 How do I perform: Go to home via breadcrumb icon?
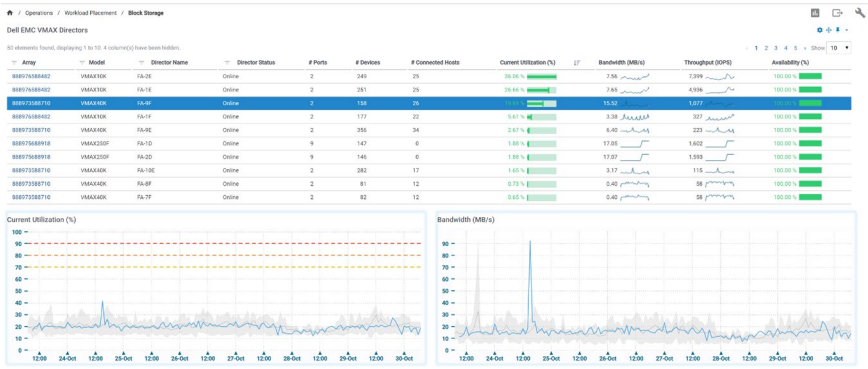9,13
